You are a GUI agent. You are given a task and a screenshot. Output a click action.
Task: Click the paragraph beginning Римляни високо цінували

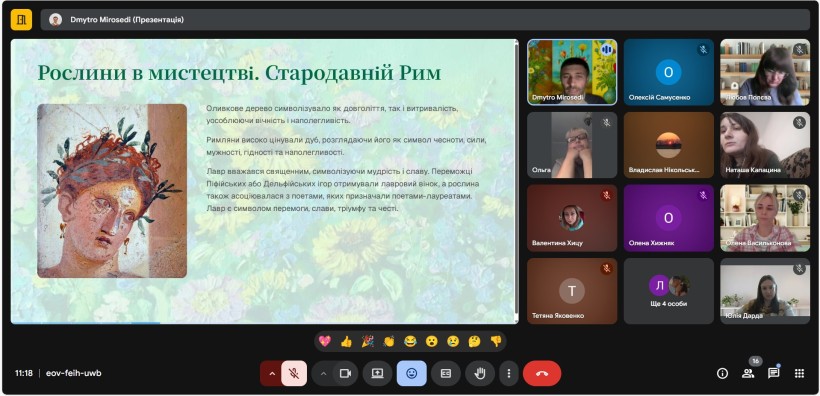pyautogui.click(x=347, y=146)
